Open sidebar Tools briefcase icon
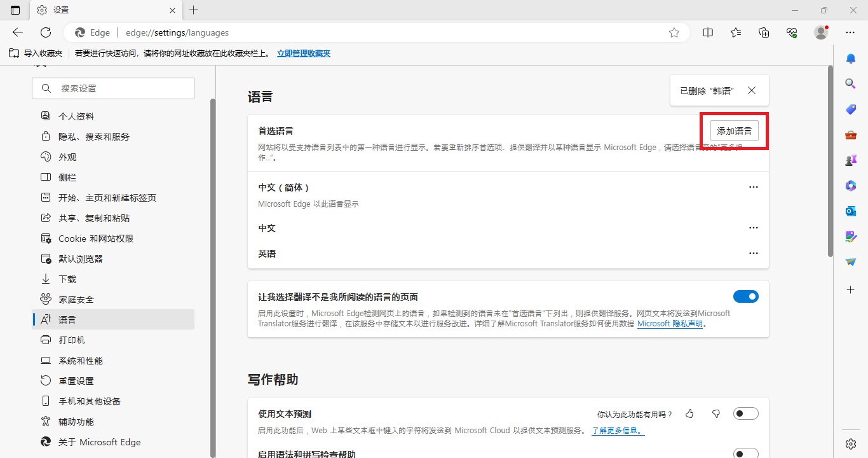 click(x=851, y=135)
